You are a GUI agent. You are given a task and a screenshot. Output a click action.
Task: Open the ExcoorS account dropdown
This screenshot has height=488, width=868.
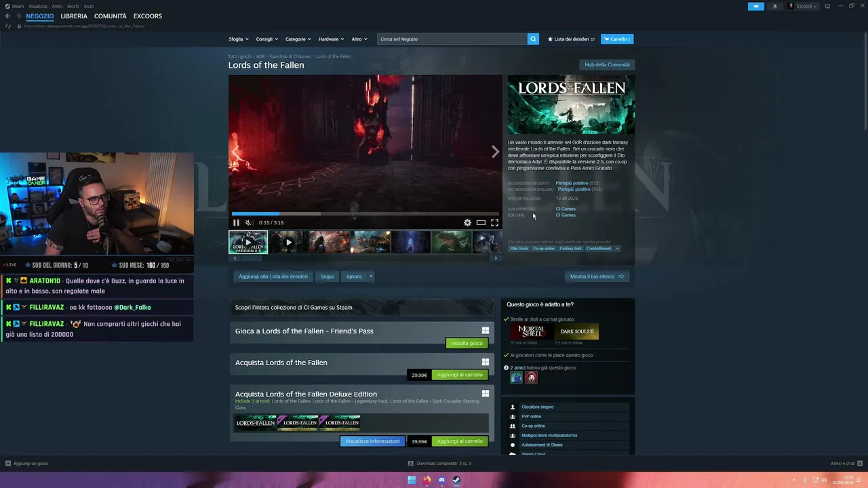coord(803,6)
